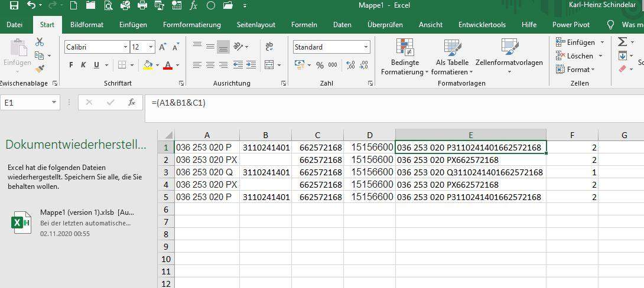Increase the cell indent

(251, 65)
